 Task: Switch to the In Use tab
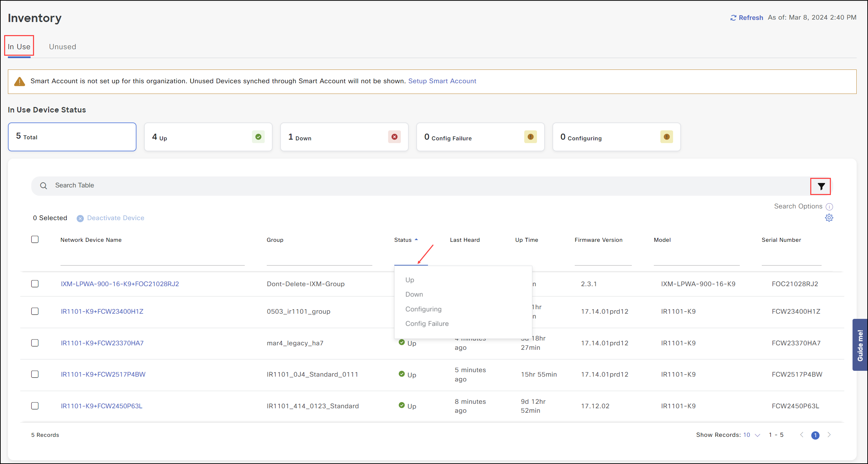(19, 47)
